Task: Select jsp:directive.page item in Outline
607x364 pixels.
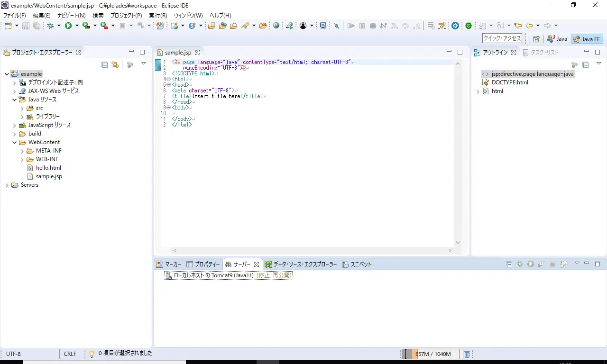Action: pyautogui.click(x=533, y=74)
